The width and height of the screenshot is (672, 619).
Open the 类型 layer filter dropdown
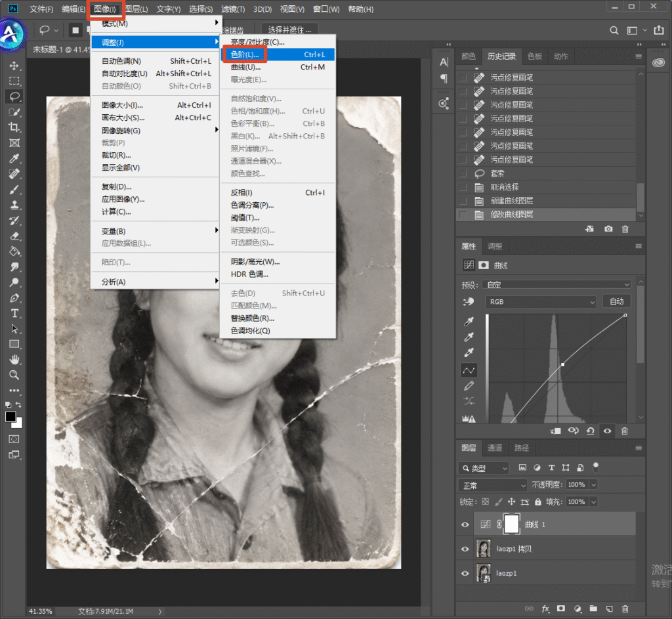pyautogui.click(x=484, y=468)
